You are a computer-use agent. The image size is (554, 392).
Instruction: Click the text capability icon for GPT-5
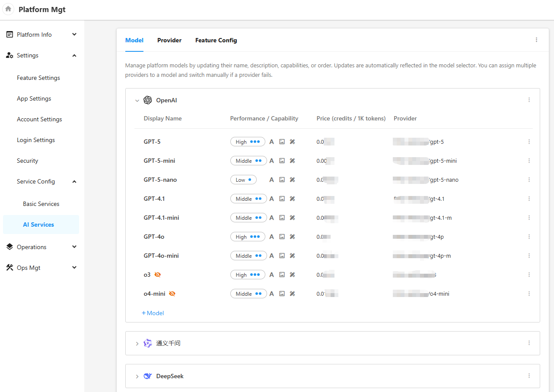[x=272, y=142]
